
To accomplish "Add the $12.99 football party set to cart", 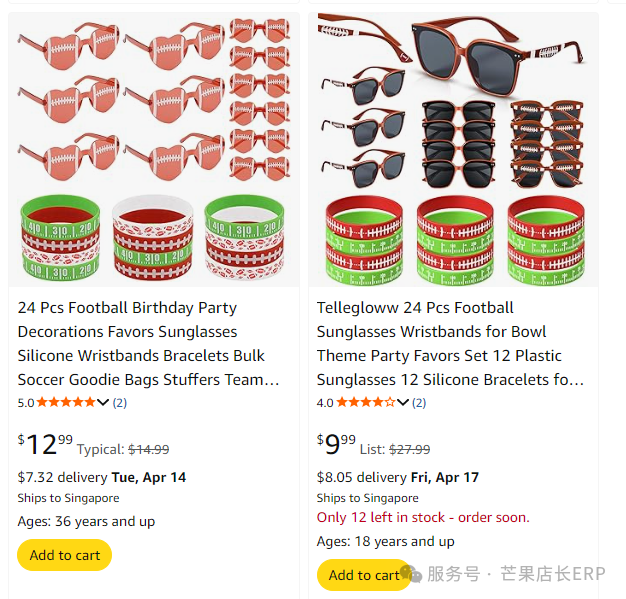I will coord(65,555).
